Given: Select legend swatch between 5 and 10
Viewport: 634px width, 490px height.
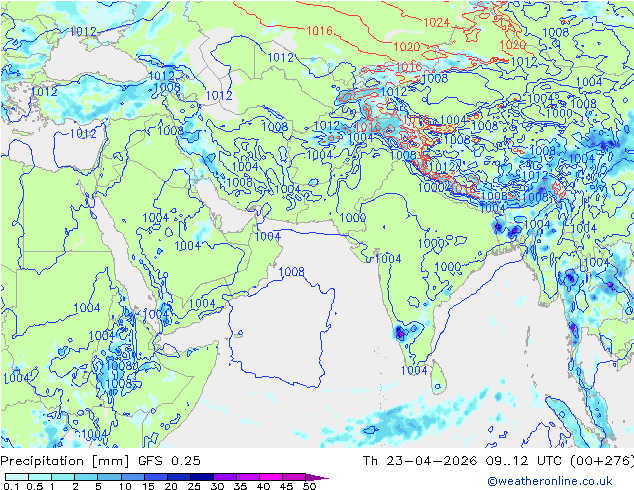Looking at the screenshot, I should pos(110,477).
